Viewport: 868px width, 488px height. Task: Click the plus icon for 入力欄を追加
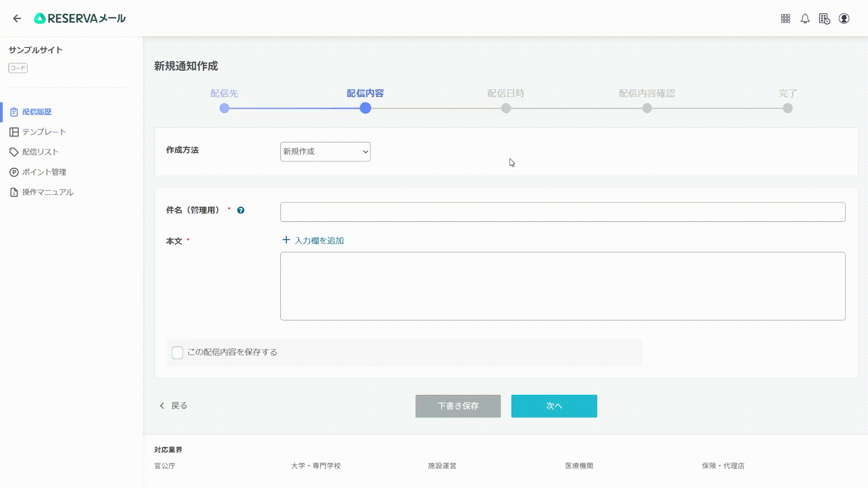click(x=286, y=240)
